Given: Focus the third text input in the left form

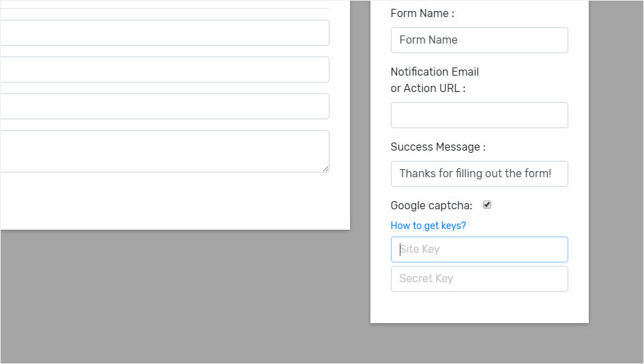Looking at the screenshot, I should pyautogui.click(x=164, y=106).
